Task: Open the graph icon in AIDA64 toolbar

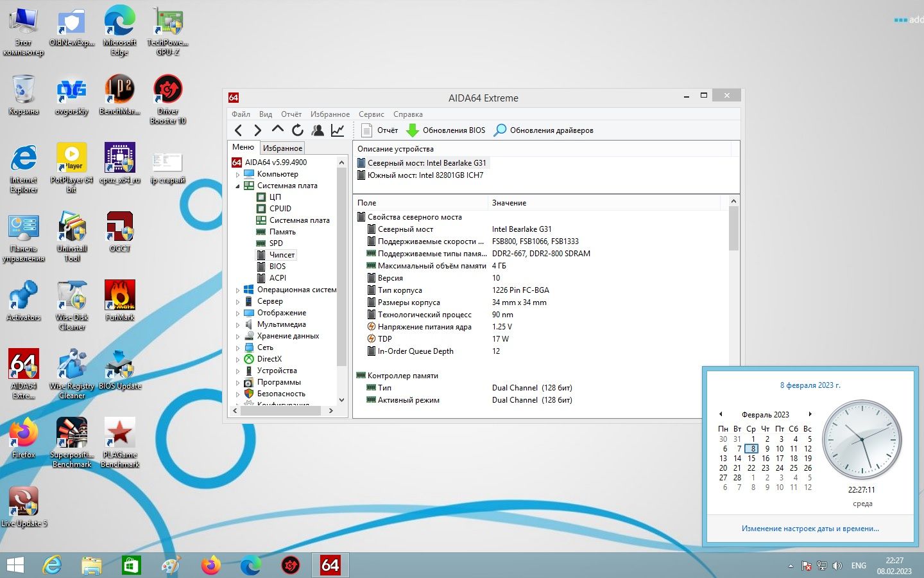Action: (x=338, y=130)
